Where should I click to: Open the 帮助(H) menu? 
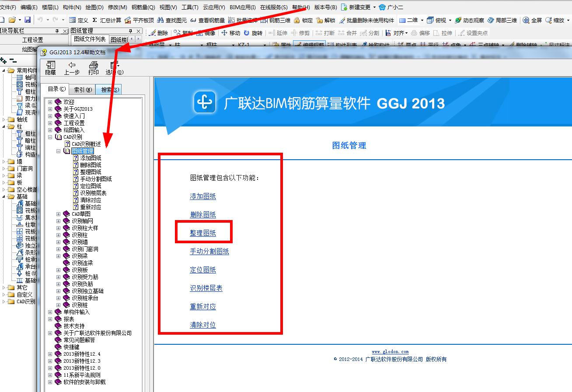[301, 7]
